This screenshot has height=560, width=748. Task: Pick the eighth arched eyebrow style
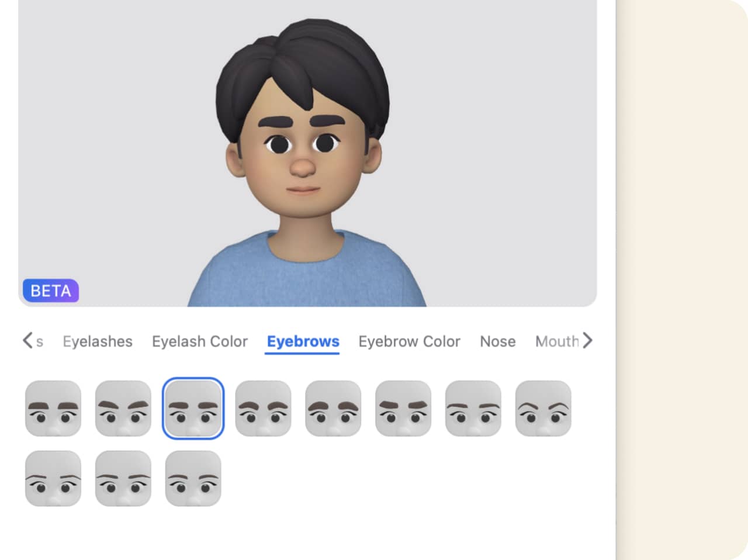(543, 409)
